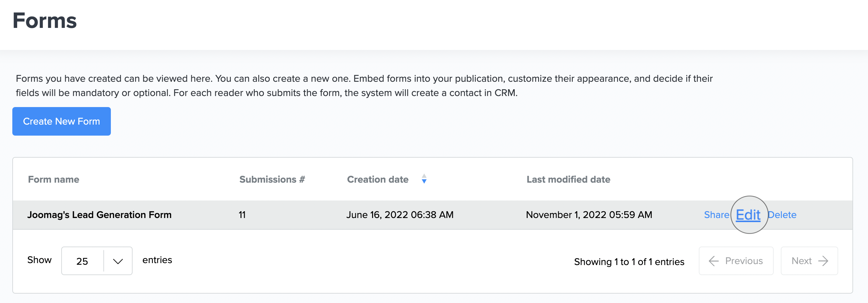
Task: Click the right arrow icon beside Next
Action: pyautogui.click(x=823, y=261)
